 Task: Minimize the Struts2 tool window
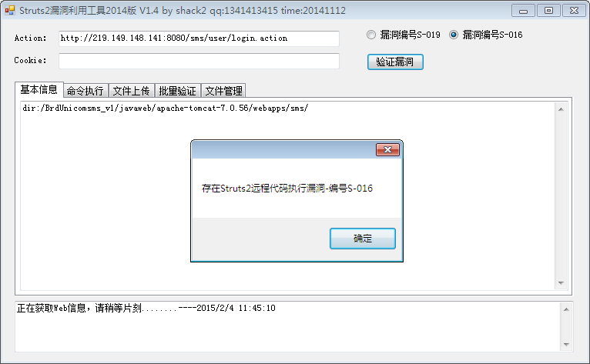pos(524,11)
